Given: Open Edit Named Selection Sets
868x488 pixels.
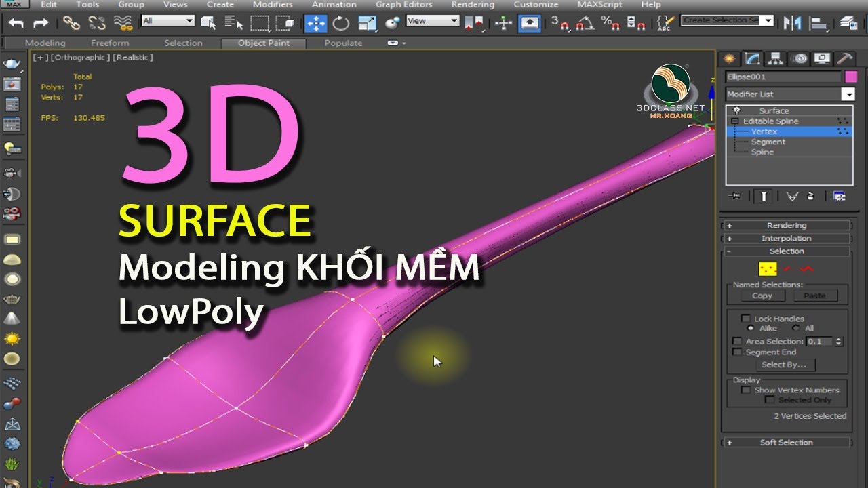Looking at the screenshot, I should coord(666,23).
